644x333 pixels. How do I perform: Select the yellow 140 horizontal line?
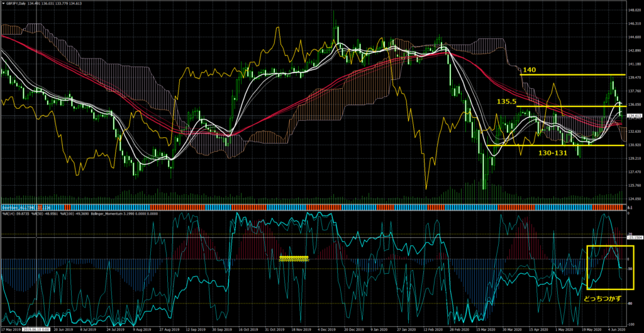[566, 75]
